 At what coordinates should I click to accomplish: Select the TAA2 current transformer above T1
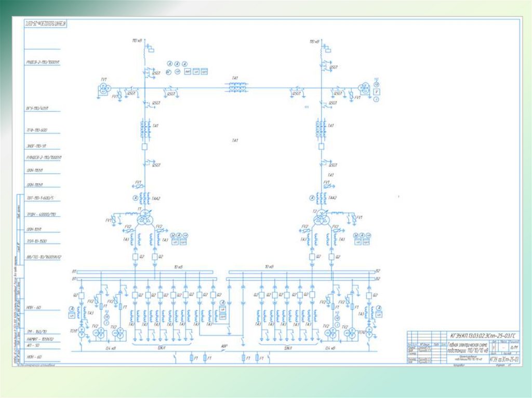click(145, 198)
